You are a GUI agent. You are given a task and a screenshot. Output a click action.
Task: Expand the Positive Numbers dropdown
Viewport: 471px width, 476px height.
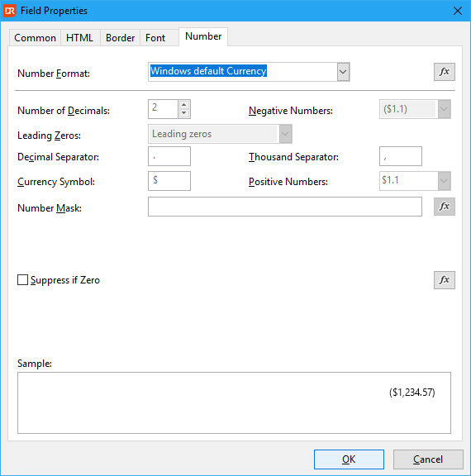pyautogui.click(x=444, y=181)
